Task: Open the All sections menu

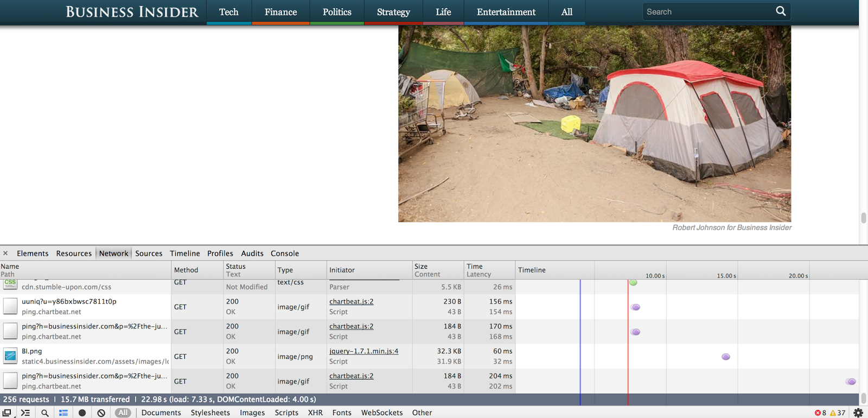Action: coord(567,12)
